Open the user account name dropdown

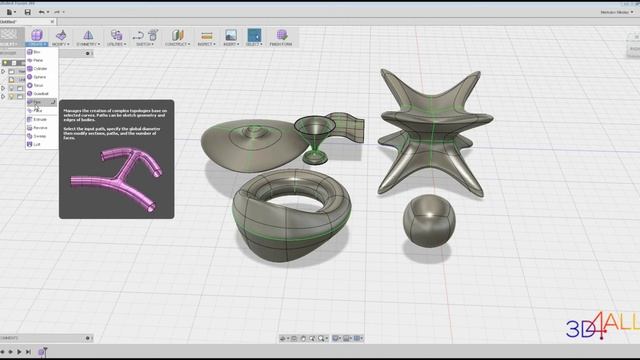tap(617, 12)
